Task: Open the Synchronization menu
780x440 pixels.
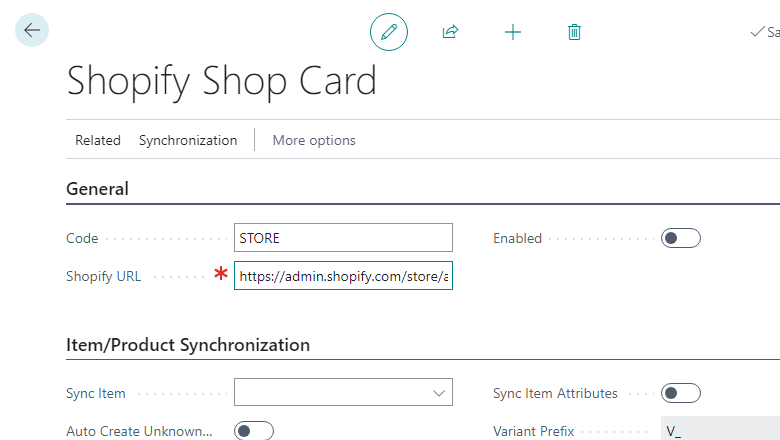Action: (188, 140)
